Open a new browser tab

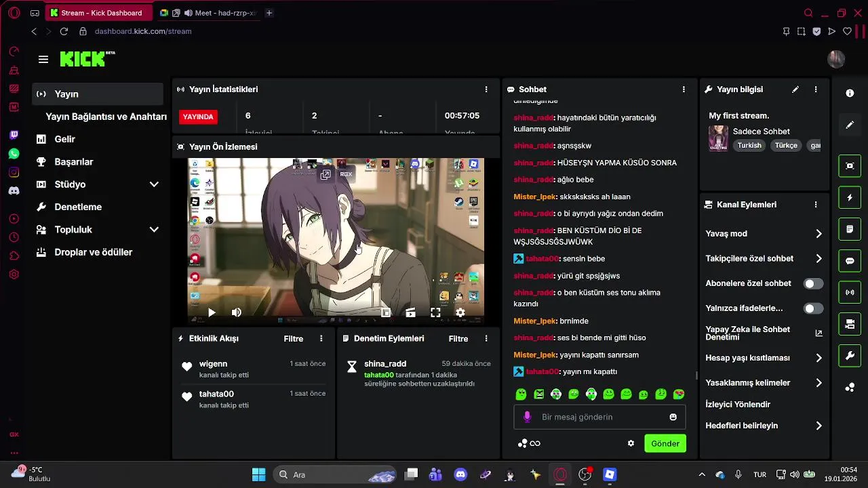coord(269,13)
